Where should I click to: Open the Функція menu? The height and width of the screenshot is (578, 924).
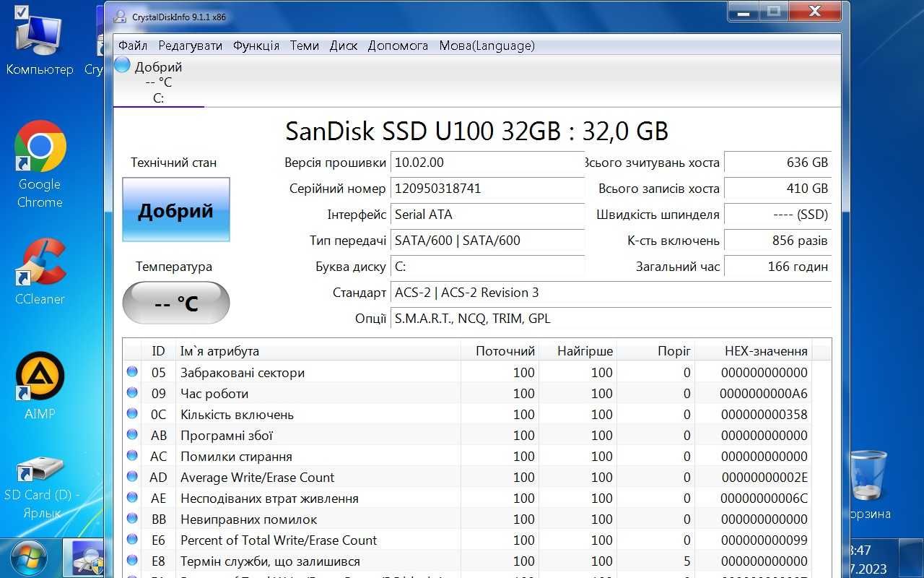tap(256, 46)
